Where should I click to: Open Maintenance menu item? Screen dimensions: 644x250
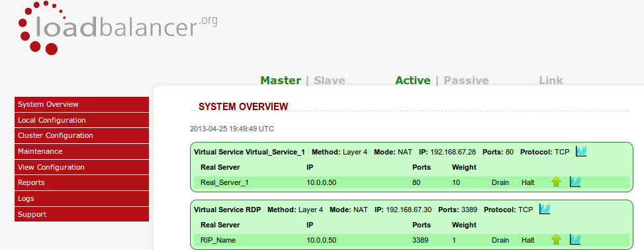81,151
